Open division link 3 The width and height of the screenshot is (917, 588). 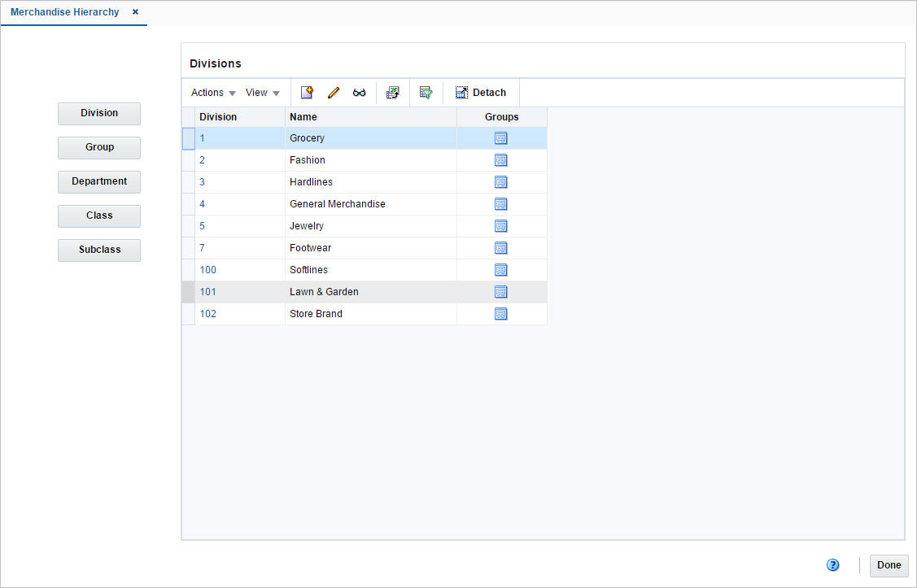pyautogui.click(x=203, y=182)
